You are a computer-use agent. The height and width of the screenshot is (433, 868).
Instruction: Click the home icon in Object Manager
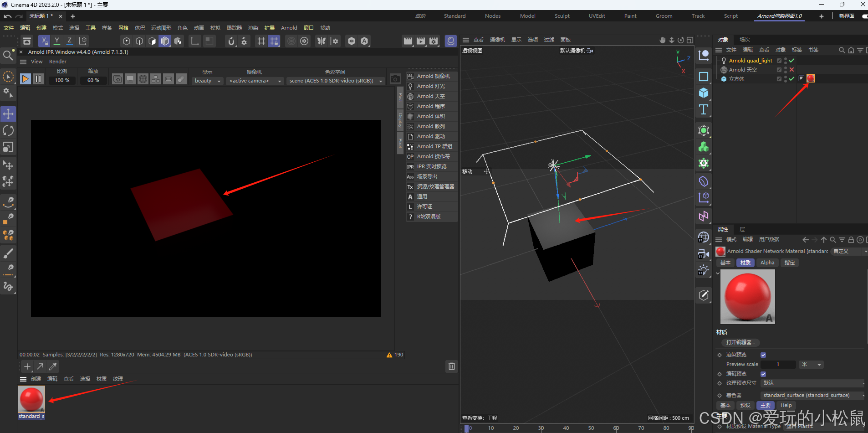click(x=851, y=50)
